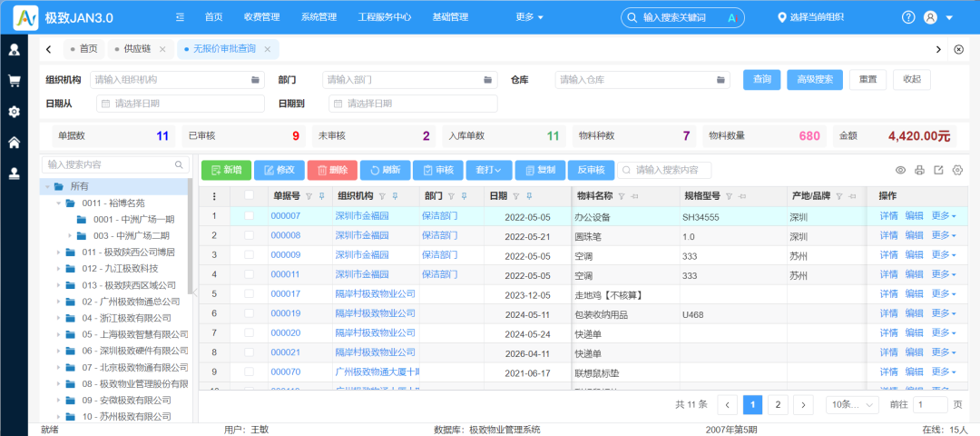Open the 更多 dropdown in top navigation
980x436 pixels.
click(529, 17)
